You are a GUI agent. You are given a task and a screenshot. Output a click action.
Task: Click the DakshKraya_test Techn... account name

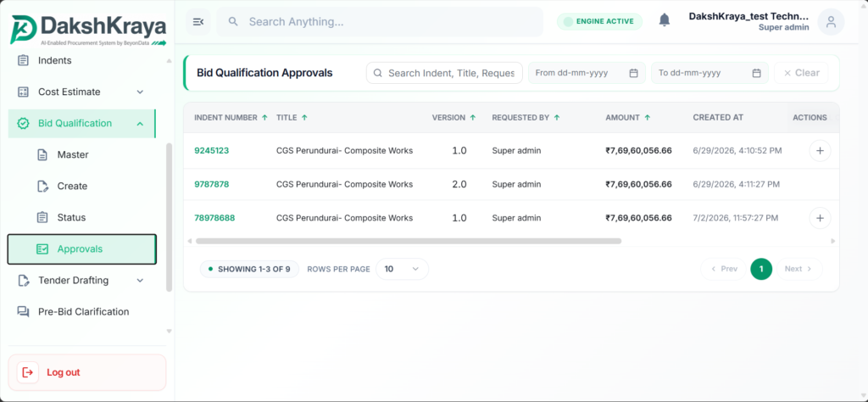[x=749, y=16]
